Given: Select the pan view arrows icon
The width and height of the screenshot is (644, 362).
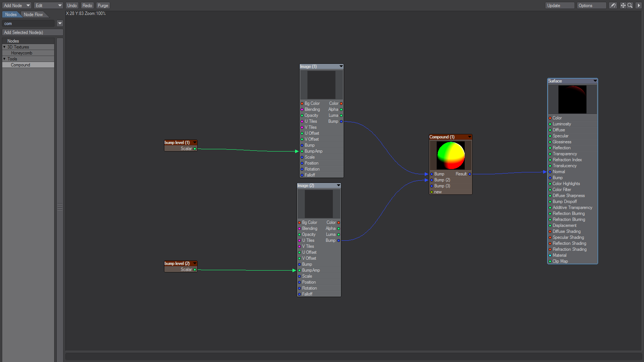Looking at the screenshot, I should click(623, 6).
